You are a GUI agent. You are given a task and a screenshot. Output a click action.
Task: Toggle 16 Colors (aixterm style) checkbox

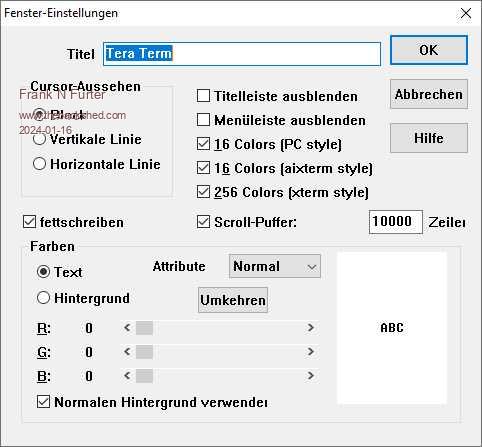pos(203,168)
